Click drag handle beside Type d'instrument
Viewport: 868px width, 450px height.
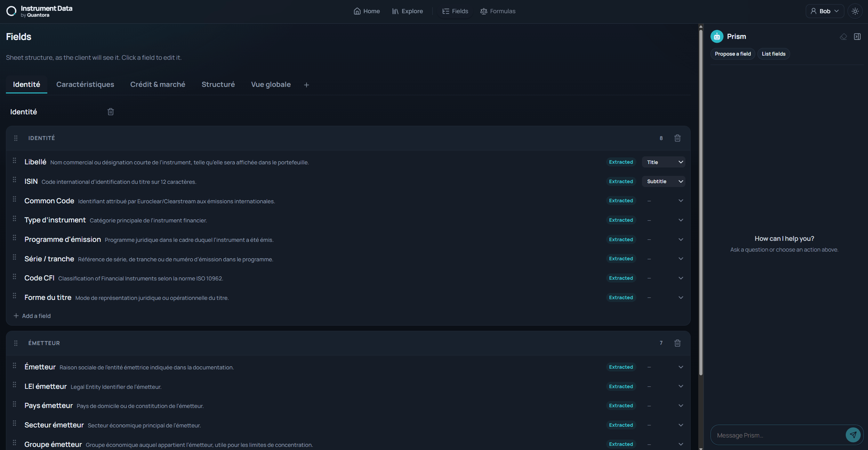tap(14, 219)
